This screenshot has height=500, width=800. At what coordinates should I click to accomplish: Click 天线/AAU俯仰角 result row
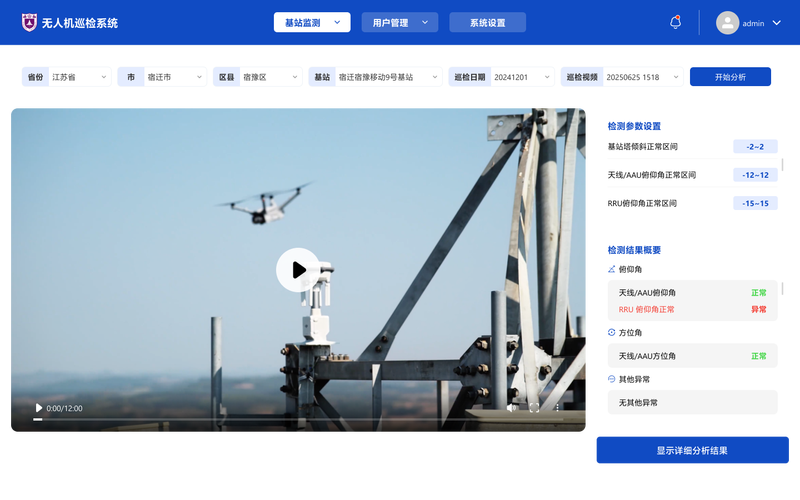tap(692, 292)
